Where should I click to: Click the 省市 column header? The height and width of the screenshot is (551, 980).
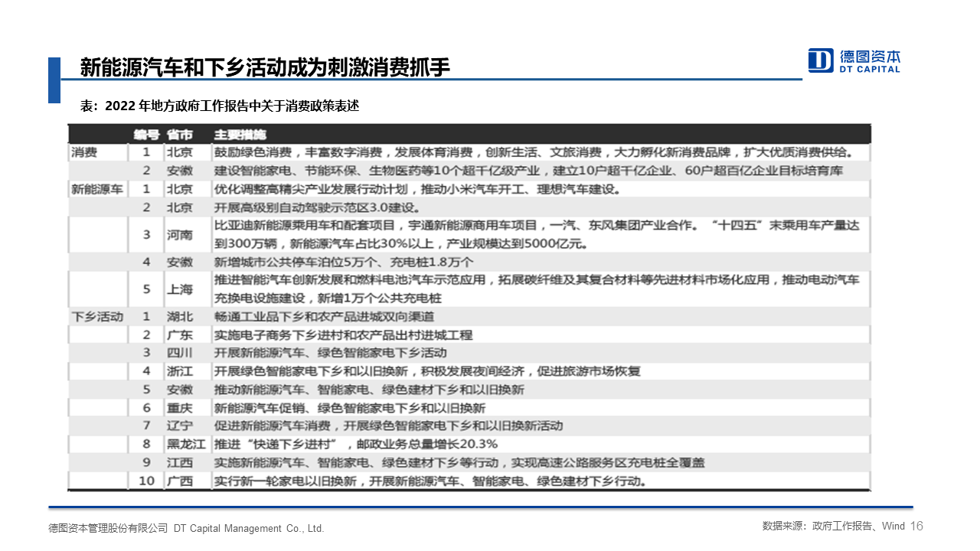(180, 134)
